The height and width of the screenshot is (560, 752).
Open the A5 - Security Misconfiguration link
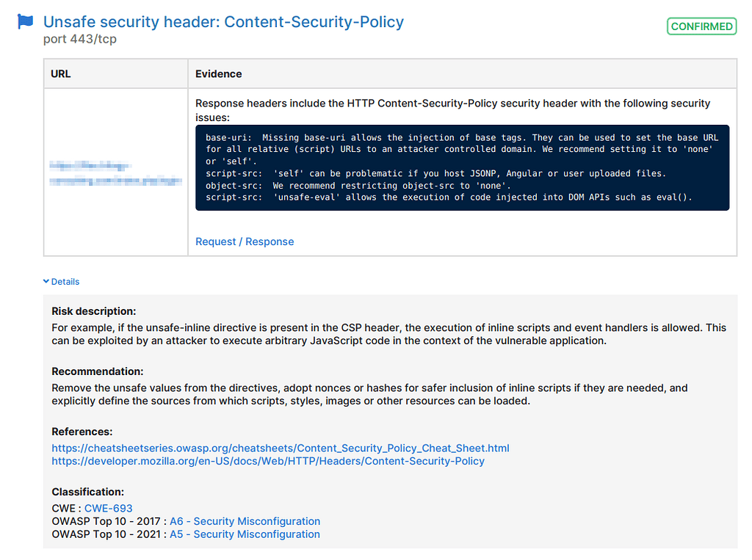click(245, 534)
